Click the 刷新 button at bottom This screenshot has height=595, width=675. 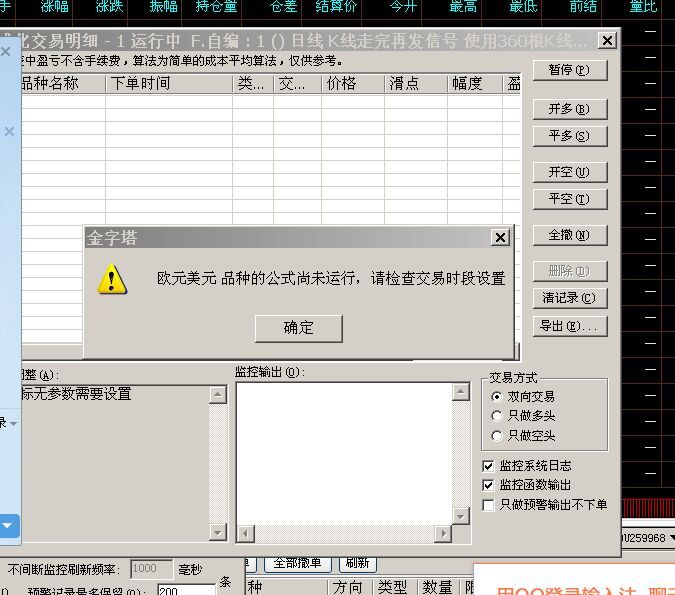pos(358,563)
